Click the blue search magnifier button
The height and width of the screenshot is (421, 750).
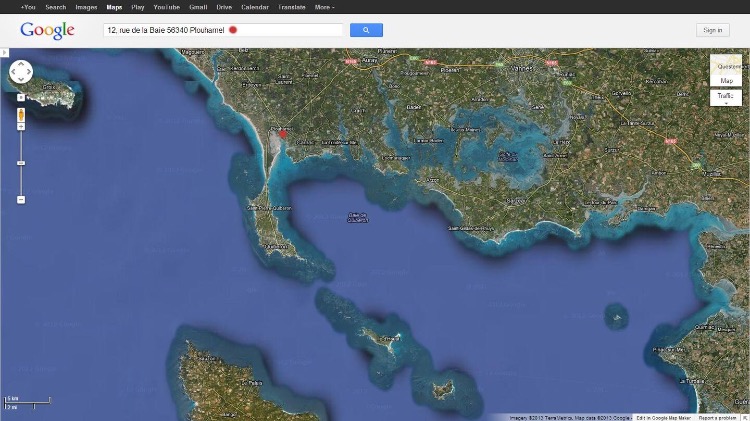pos(366,30)
